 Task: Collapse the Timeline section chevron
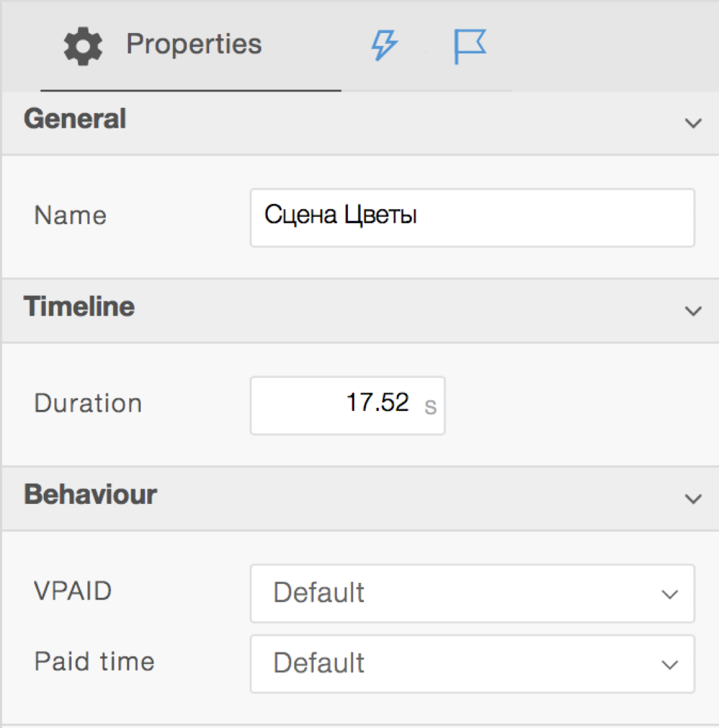(x=693, y=311)
